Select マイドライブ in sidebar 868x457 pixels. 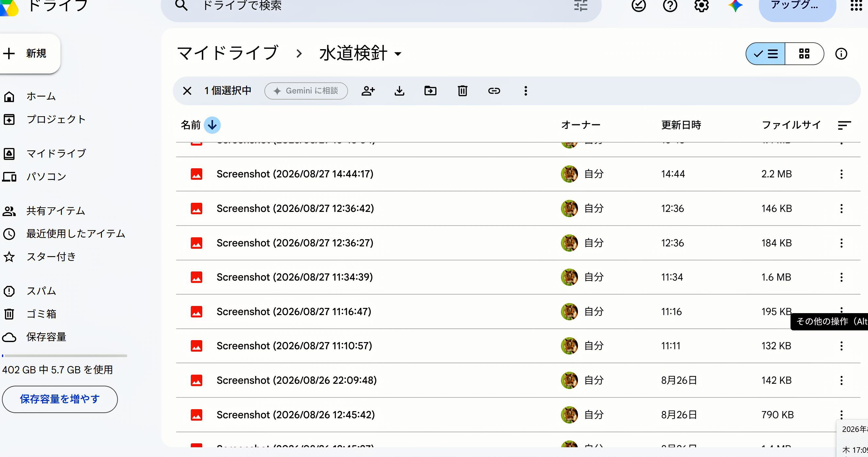coord(56,154)
